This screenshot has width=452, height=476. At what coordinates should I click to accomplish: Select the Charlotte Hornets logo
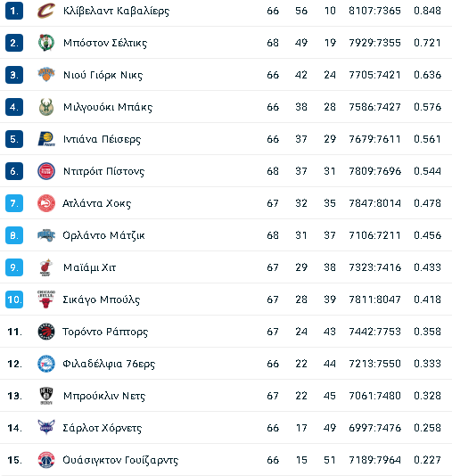[46, 428]
